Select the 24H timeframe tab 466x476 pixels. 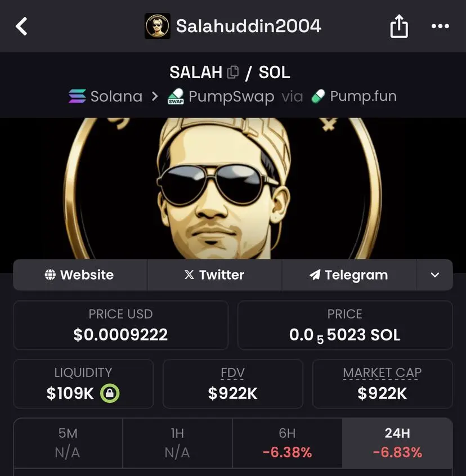397,443
